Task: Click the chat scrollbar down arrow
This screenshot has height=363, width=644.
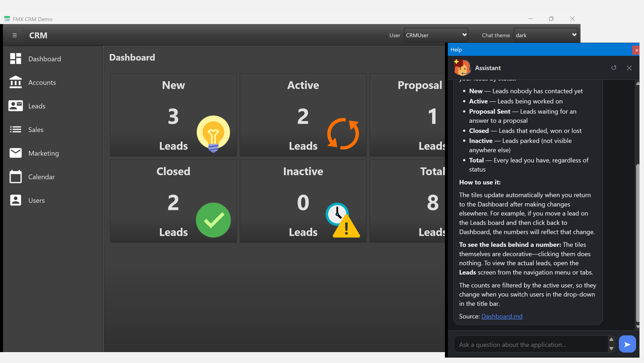Action: tap(638, 327)
